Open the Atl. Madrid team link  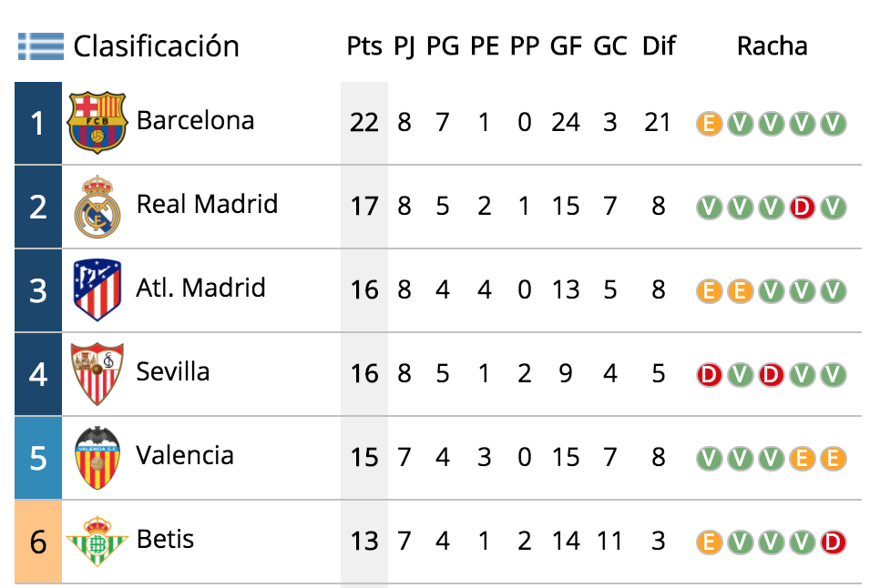point(201,289)
